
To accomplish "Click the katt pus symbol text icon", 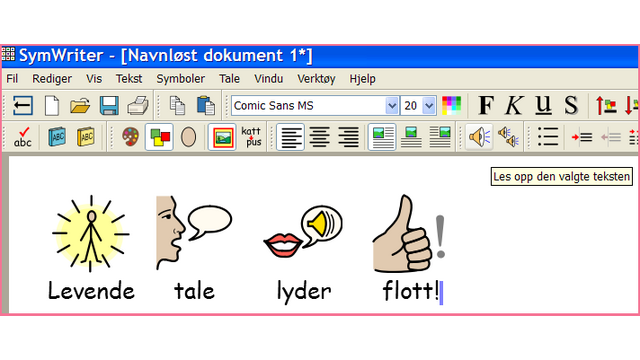I will (251, 137).
